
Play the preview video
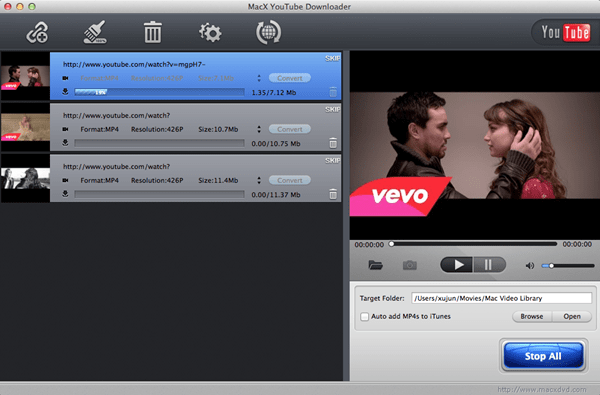tap(457, 265)
